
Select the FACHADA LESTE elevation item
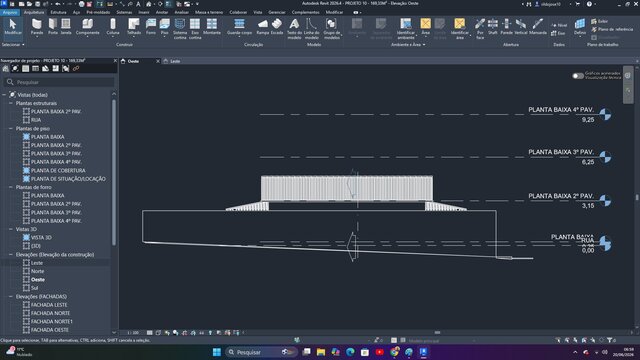[x=49, y=305]
